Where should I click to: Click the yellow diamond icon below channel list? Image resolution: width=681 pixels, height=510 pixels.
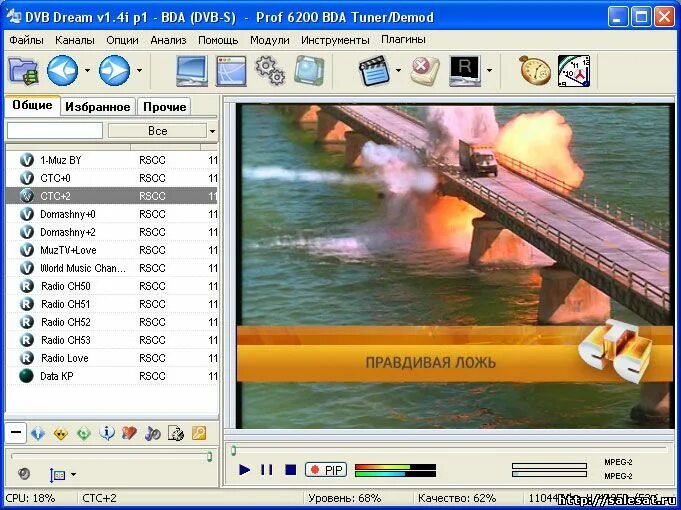(60, 433)
